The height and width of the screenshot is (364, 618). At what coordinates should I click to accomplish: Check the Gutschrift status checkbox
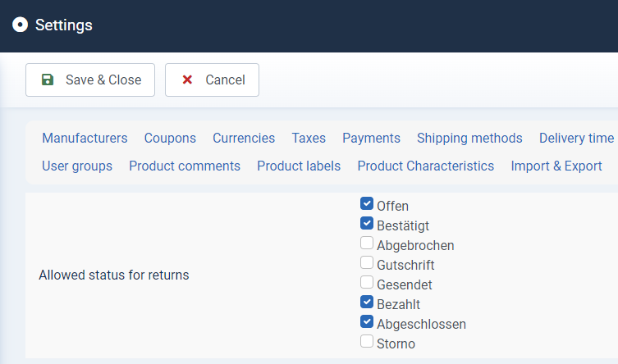coord(367,263)
